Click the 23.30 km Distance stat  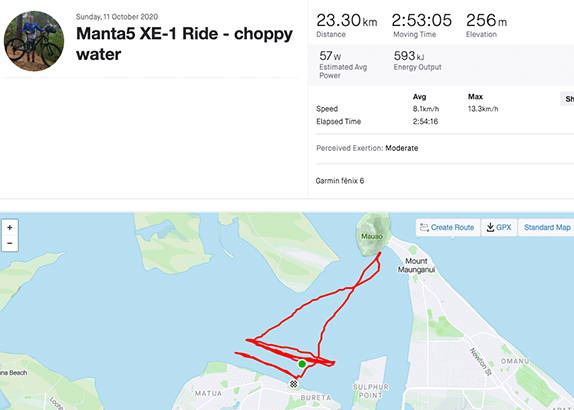pyautogui.click(x=346, y=25)
